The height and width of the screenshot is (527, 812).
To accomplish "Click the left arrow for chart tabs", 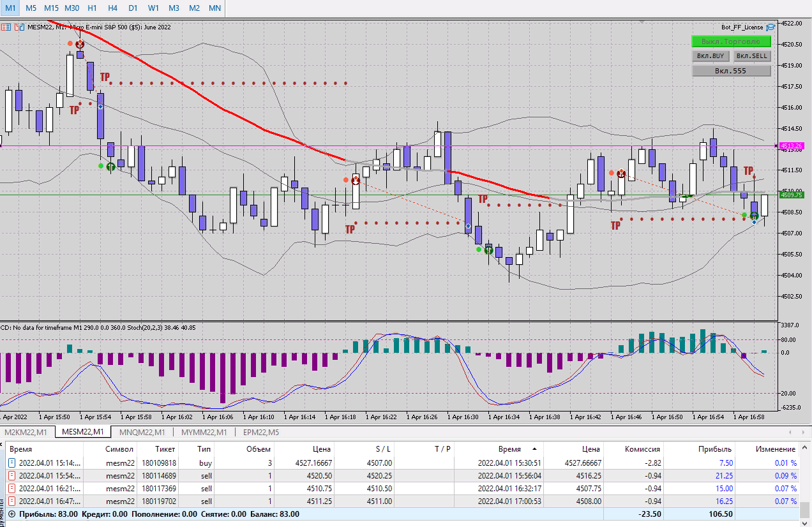I will [790, 432].
